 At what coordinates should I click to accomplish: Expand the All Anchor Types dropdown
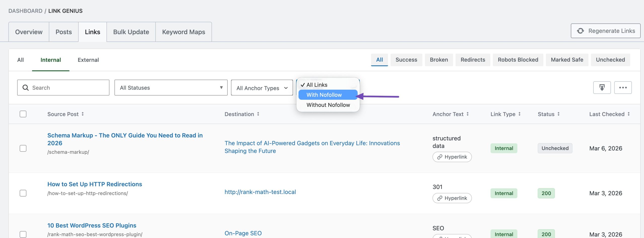tap(262, 88)
